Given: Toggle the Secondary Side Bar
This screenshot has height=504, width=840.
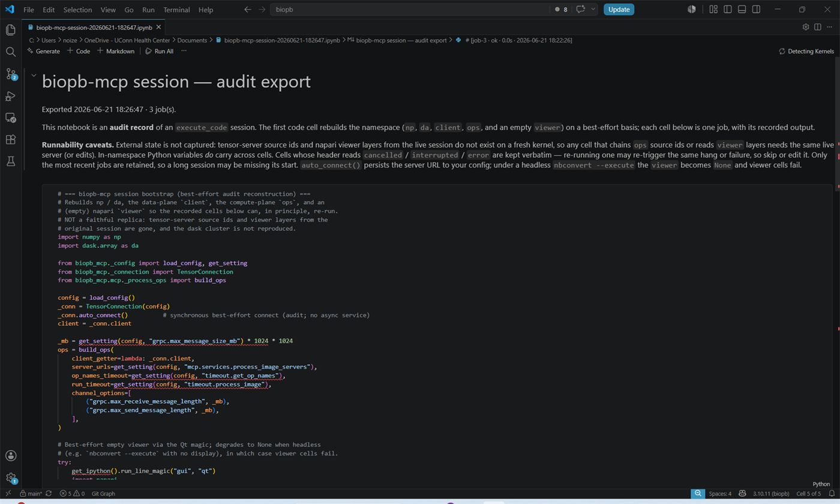Looking at the screenshot, I should click(x=756, y=10).
